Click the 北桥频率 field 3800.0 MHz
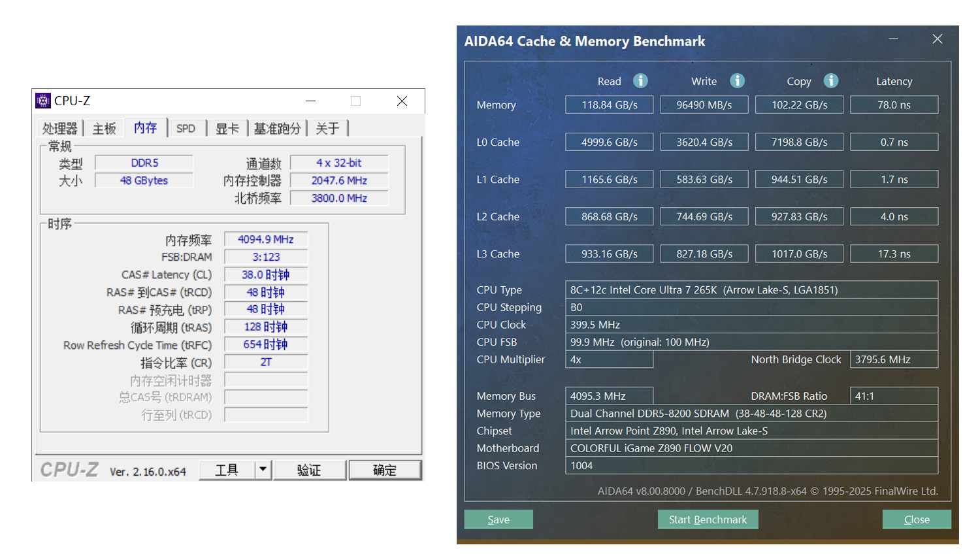The image size is (980, 560). click(x=339, y=198)
